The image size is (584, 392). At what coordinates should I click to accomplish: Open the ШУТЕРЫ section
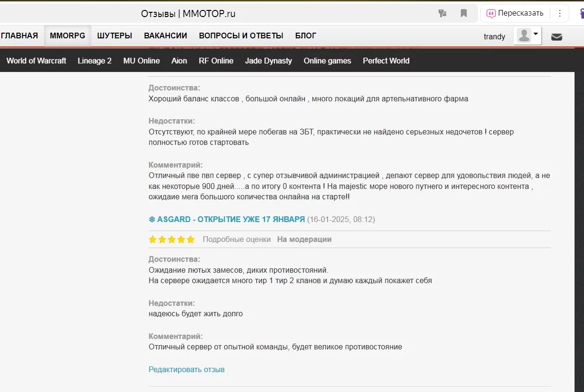115,36
